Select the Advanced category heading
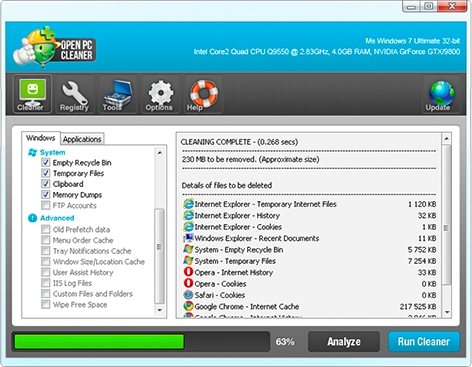Image resolution: width=472 pixels, height=367 pixels. pyautogui.click(x=57, y=218)
